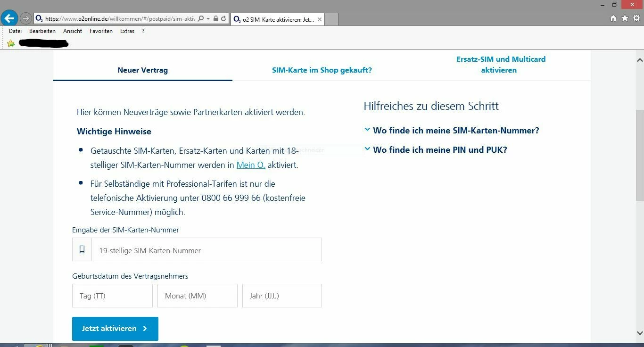Click the O2 site icon in address bar
The image size is (644, 347).
(39, 19)
